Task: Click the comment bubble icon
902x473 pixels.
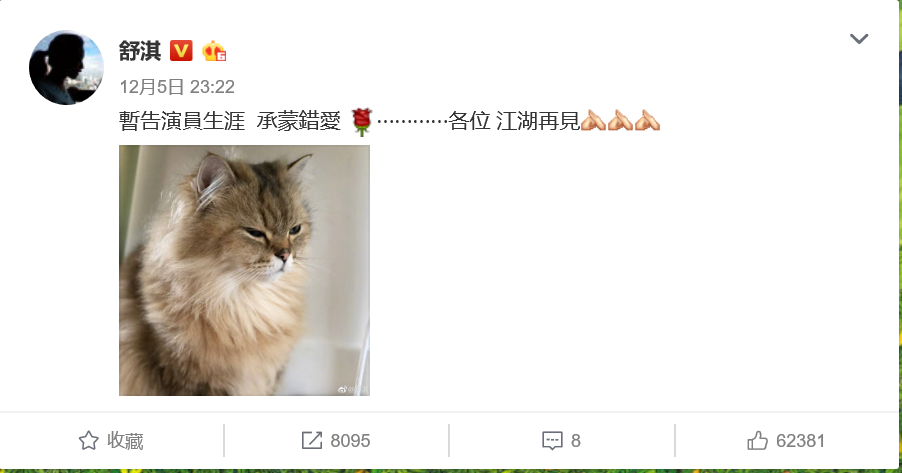Action: coord(552,441)
